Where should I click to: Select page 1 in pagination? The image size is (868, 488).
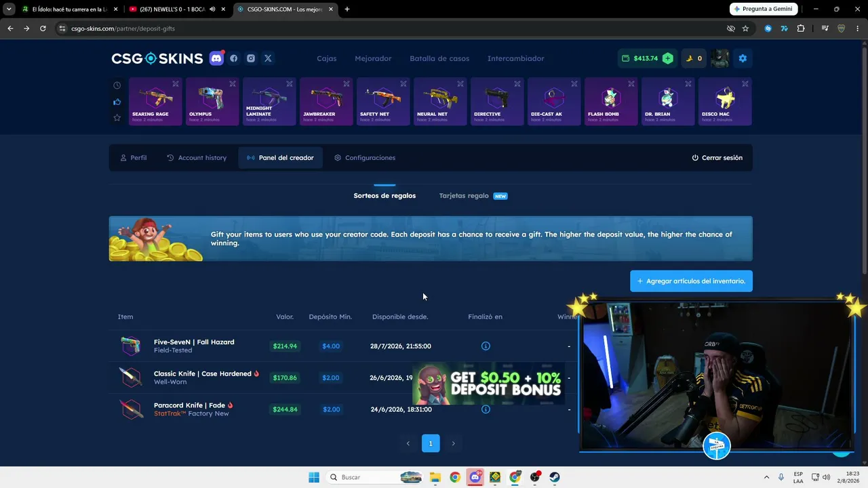[431, 443]
